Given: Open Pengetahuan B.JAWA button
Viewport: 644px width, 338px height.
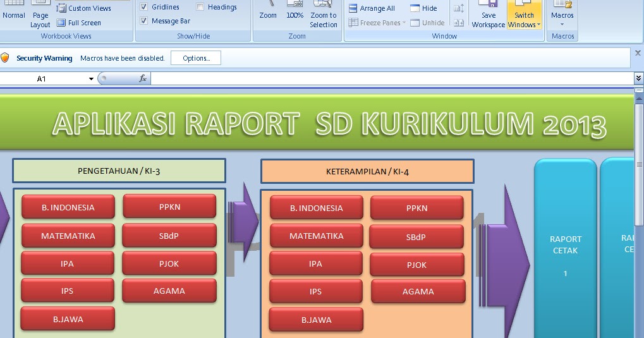Looking at the screenshot, I should point(68,318).
